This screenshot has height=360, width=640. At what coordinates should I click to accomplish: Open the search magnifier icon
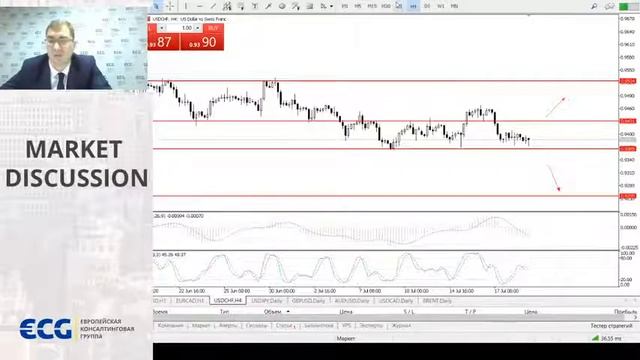click(x=594, y=6)
